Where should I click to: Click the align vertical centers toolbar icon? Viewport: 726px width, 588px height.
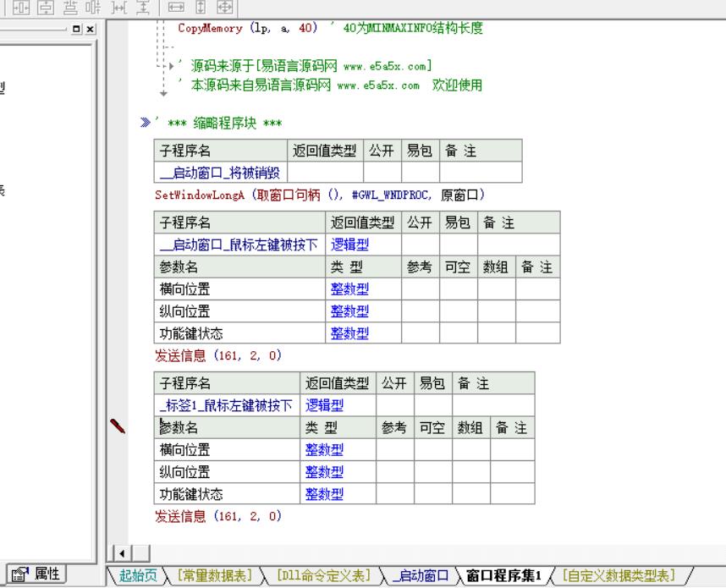(21, 8)
